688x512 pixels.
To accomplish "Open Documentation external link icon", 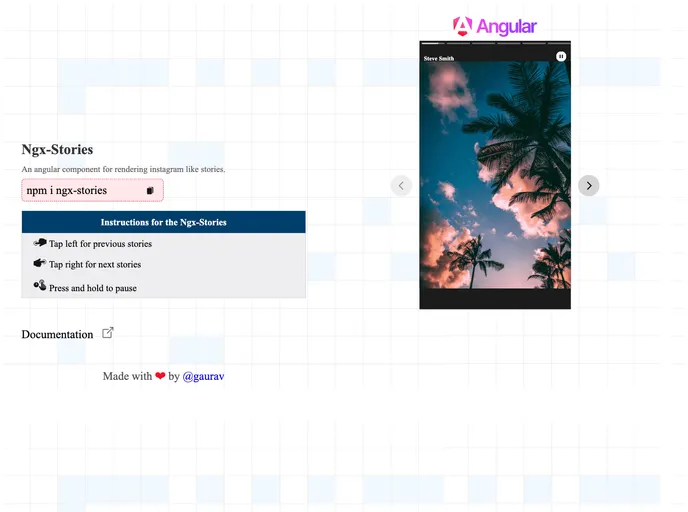I will [108, 333].
